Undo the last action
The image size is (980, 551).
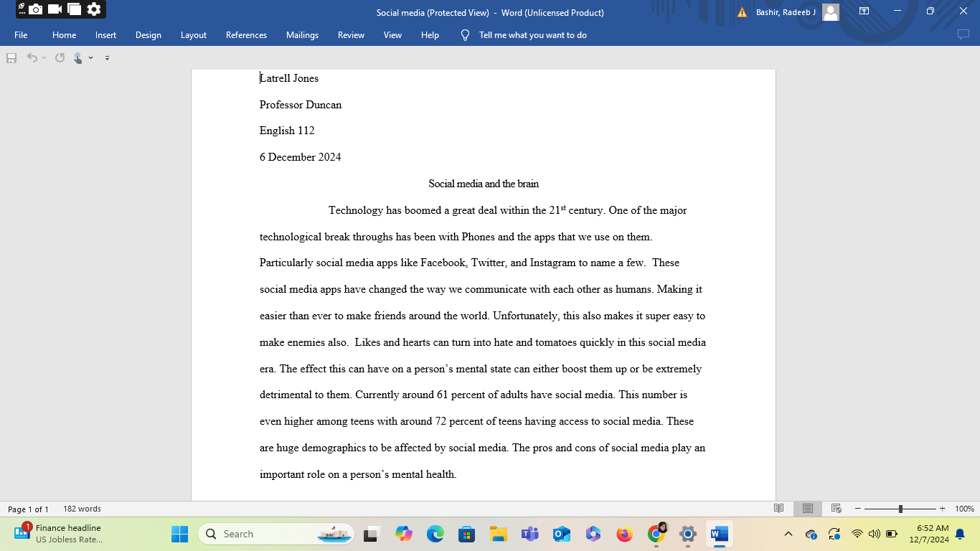32,58
